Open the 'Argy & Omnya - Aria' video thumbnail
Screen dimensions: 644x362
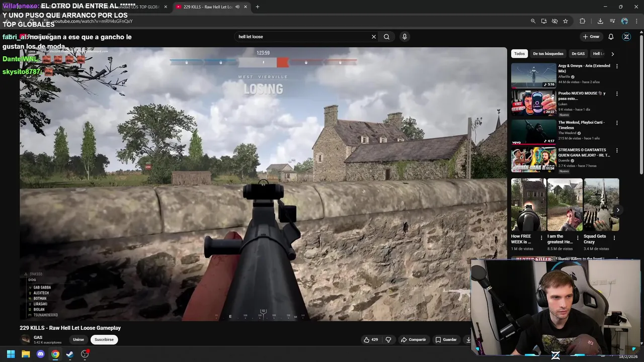(x=534, y=75)
